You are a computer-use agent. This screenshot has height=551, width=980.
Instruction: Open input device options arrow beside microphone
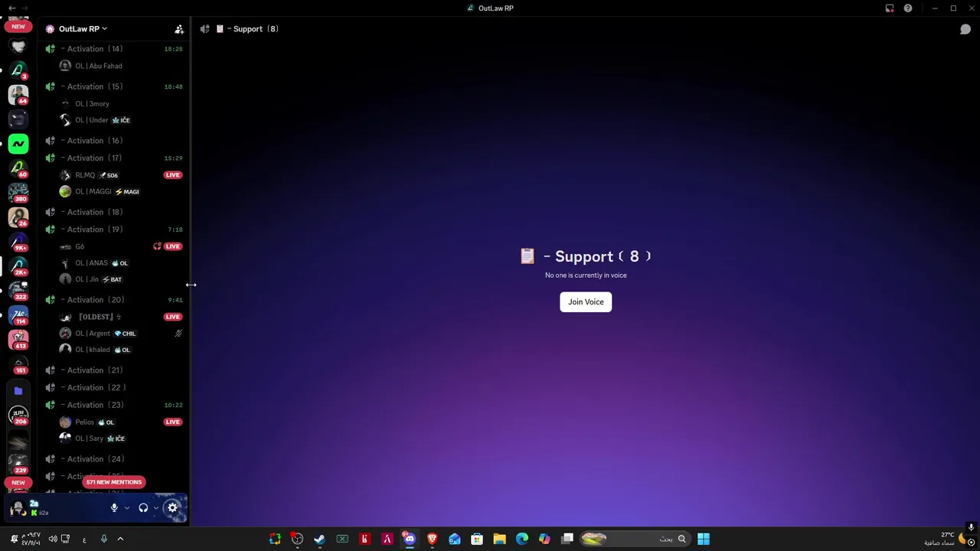click(127, 507)
